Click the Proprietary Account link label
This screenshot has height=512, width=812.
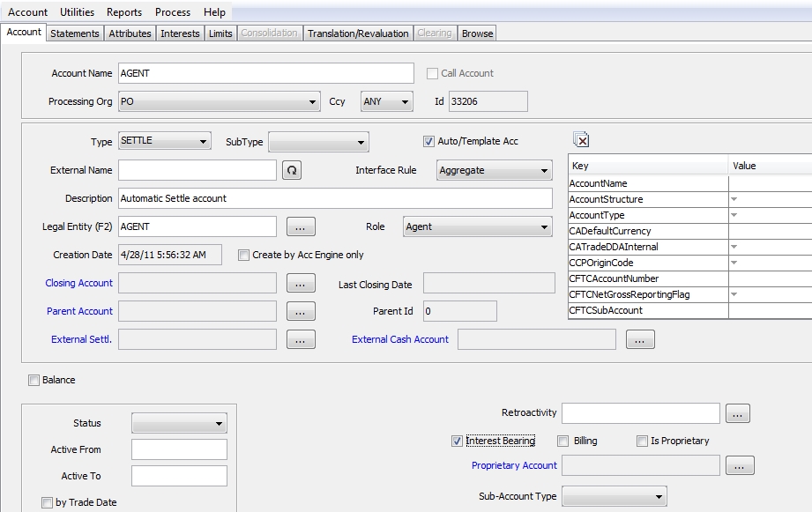pyautogui.click(x=514, y=465)
